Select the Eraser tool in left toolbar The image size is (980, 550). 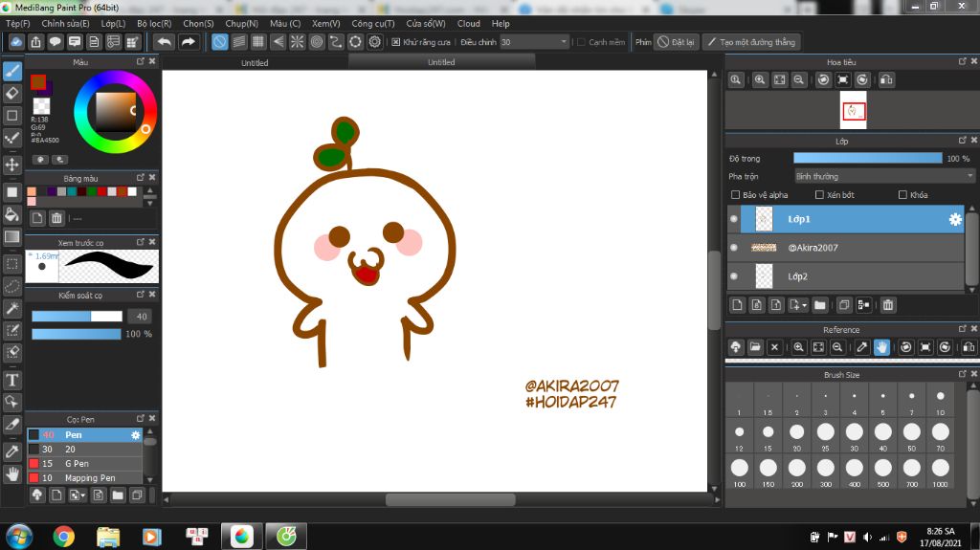(x=12, y=93)
